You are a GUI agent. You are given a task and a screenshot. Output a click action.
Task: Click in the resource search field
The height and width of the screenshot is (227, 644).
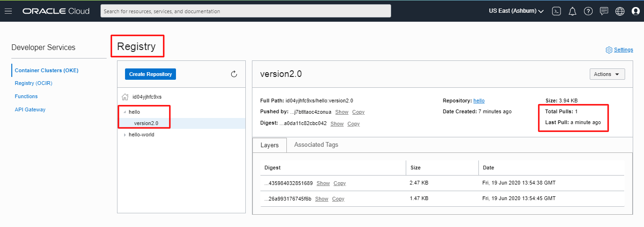click(245, 11)
